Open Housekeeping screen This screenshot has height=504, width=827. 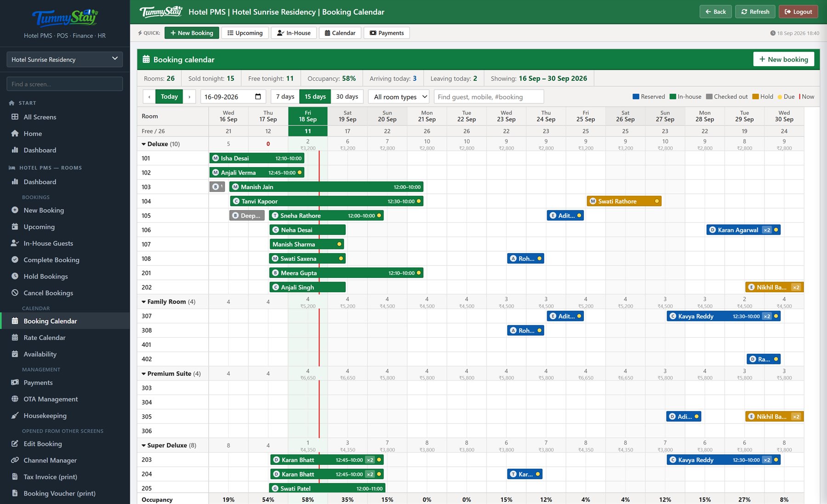tap(65, 416)
